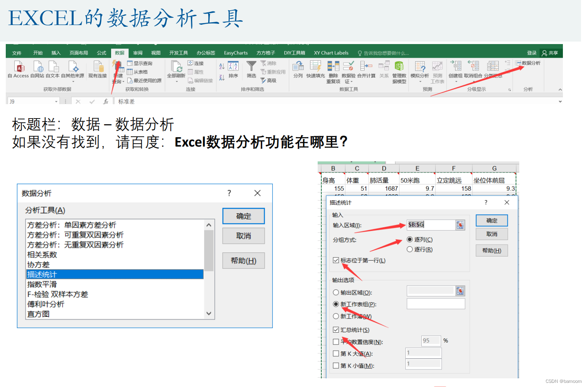Image resolution: width=588 pixels, height=387 pixels.
Task: Toggle the 标志位于第一行(L) checkbox
Action: click(336, 260)
